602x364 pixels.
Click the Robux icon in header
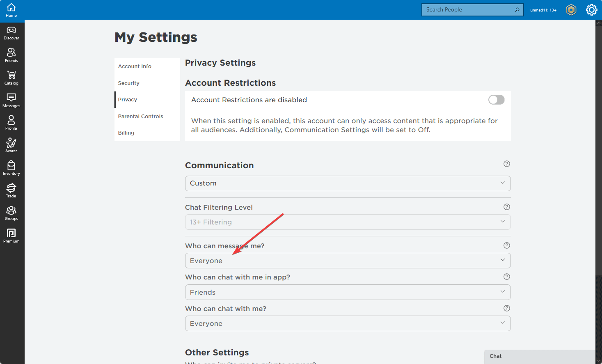(x=571, y=10)
